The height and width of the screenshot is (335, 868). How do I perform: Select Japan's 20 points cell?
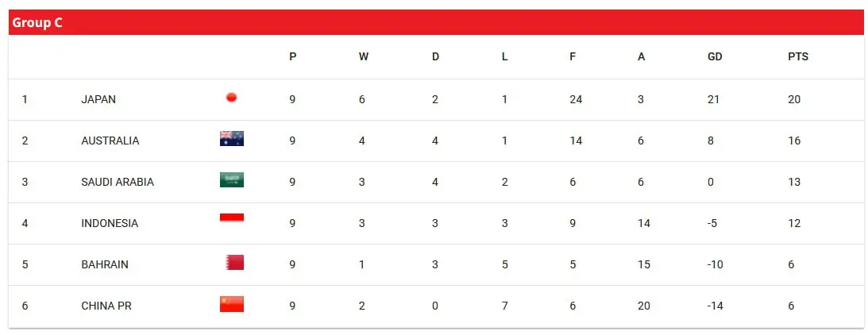[x=794, y=100]
